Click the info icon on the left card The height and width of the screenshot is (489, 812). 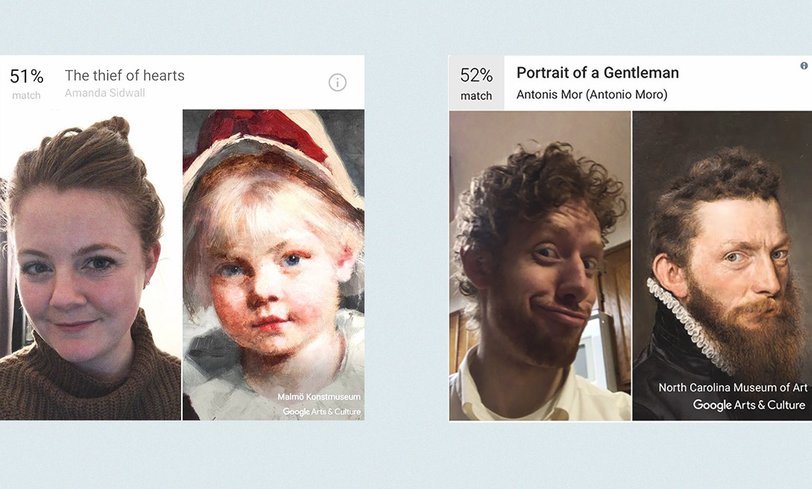point(337,82)
